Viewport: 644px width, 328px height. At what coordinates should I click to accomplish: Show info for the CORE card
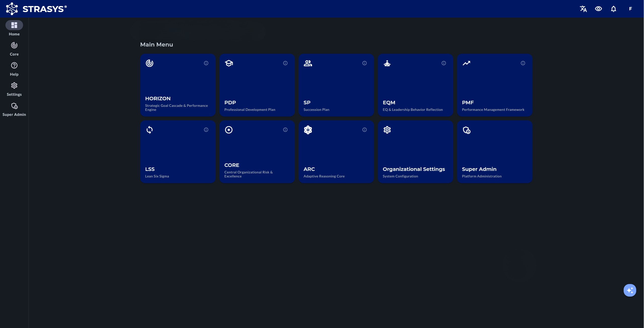pyautogui.click(x=285, y=130)
